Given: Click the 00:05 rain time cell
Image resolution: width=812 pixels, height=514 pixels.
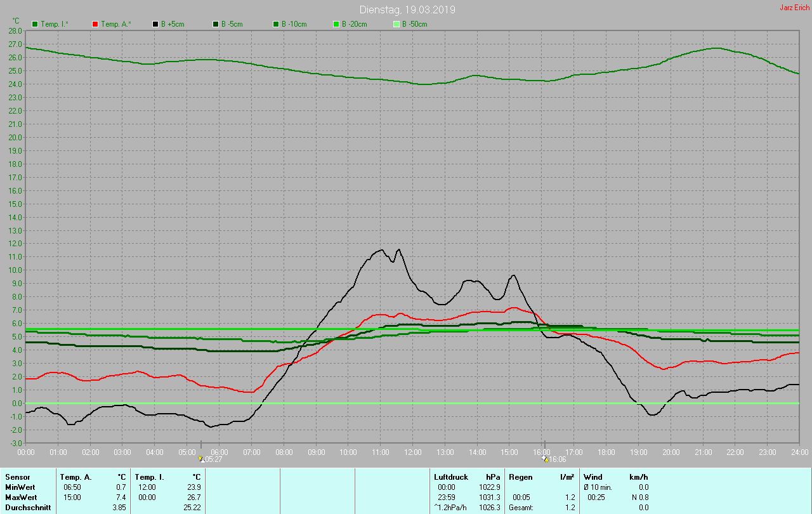Looking at the screenshot, I should pyautogui.click(x=521, y=498).
